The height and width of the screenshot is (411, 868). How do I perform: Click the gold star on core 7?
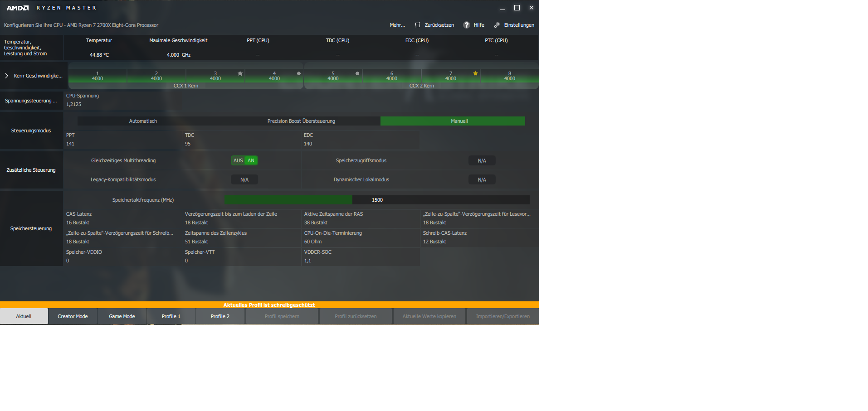[475, 73]
